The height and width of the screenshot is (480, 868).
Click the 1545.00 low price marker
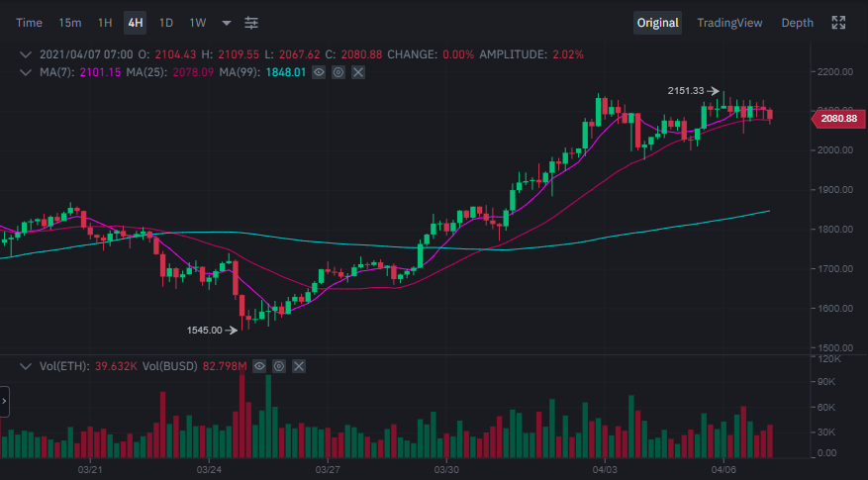pos(205,331)
